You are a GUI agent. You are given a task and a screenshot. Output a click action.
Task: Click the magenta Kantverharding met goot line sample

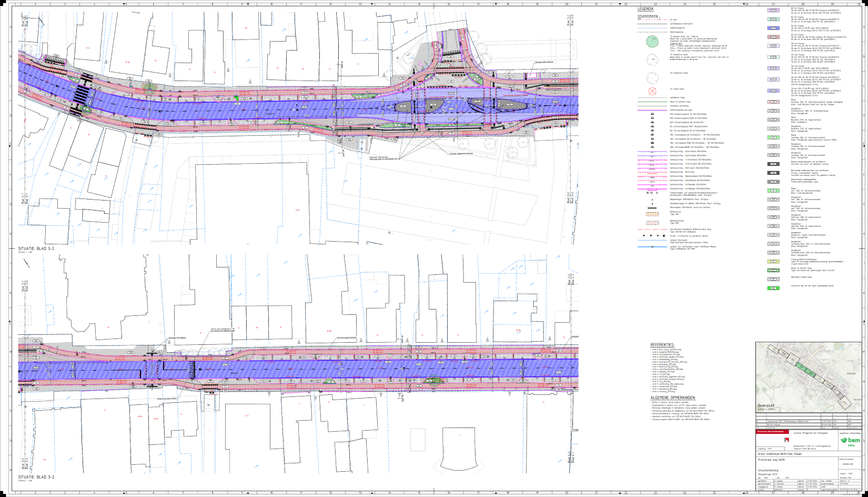pos(652,110)
